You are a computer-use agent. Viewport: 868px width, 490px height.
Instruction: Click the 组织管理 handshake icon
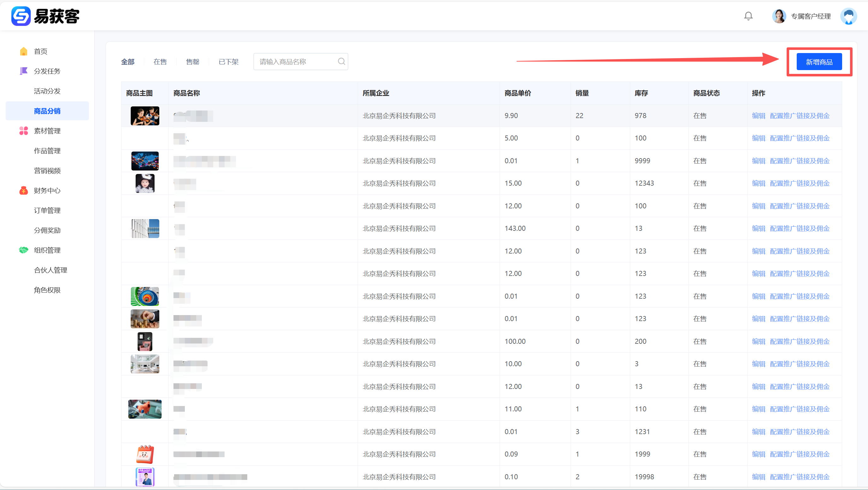[24, 250]
